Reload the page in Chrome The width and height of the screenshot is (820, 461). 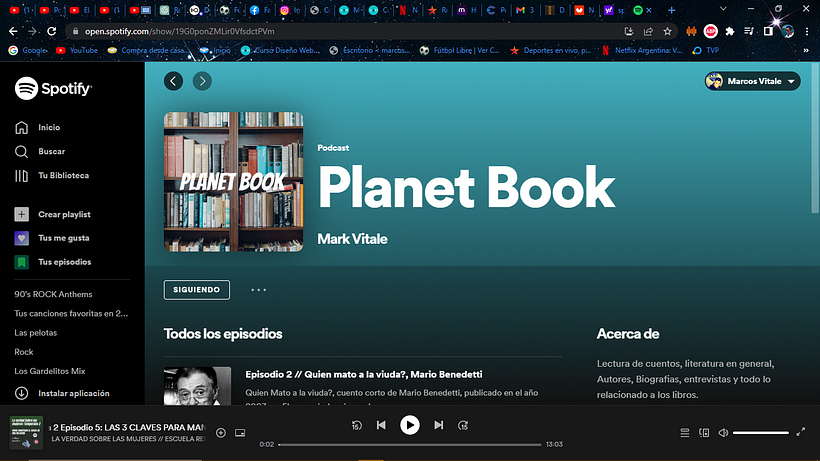[51, 31]
